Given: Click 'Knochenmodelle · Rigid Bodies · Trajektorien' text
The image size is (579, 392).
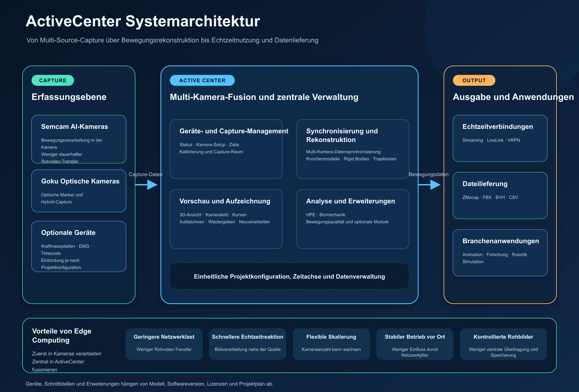Looking at the screenshot, I should pos(351,159).
